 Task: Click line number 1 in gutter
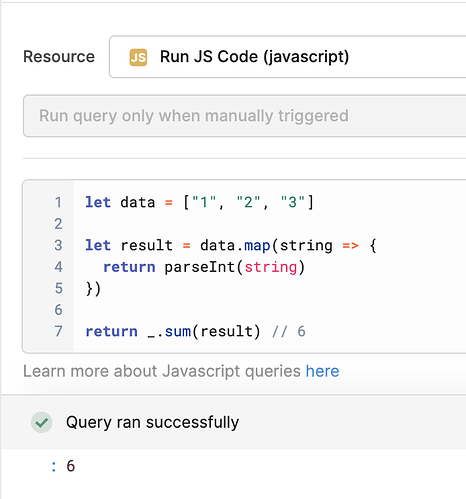click(58, 202)
